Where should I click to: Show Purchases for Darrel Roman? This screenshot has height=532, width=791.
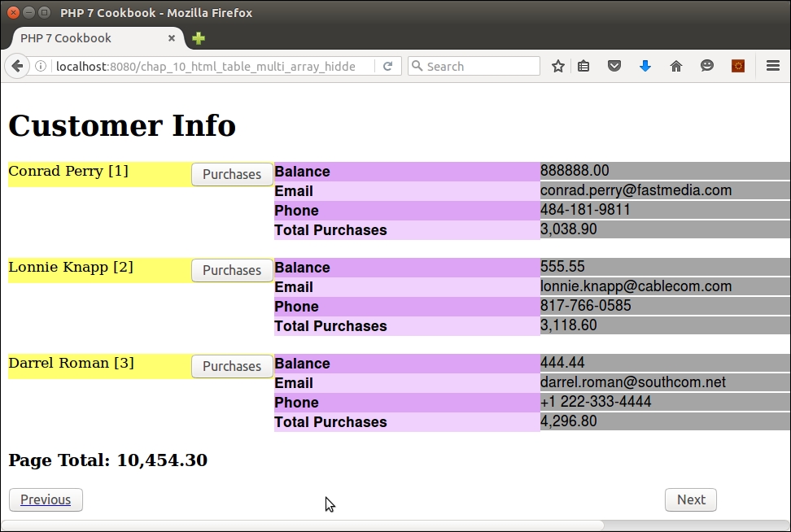pos(232,366)
